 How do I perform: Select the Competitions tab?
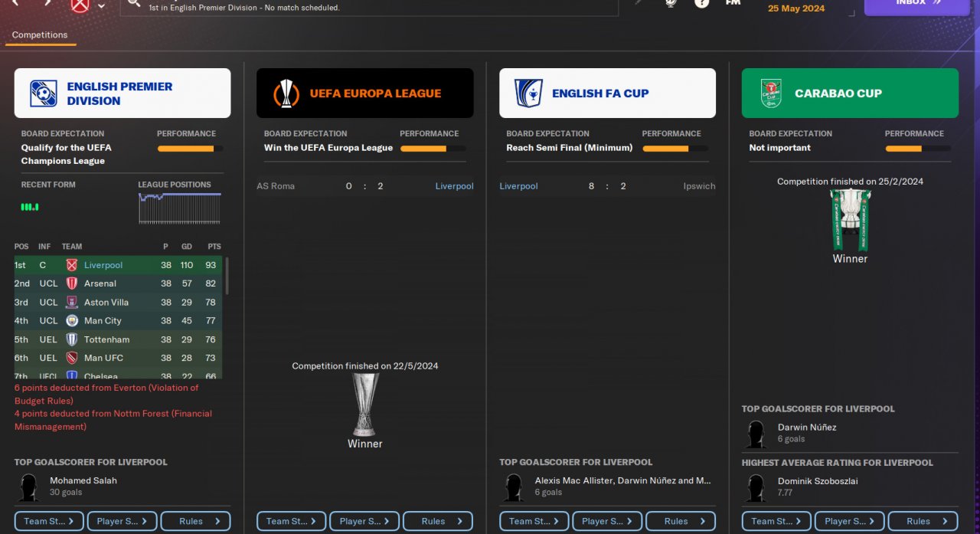tap(40, 35)
